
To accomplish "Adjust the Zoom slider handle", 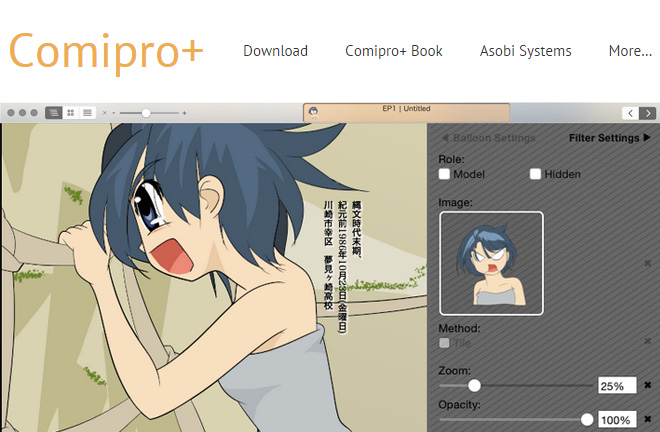I will point(474,385).
